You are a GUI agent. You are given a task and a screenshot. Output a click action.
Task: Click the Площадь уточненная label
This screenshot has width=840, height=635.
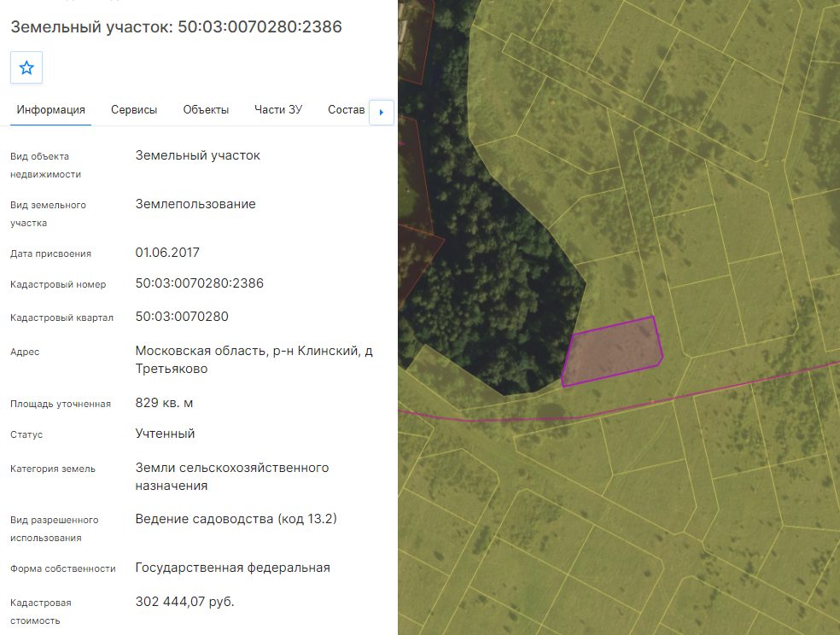pyautogui.click(x=61, y=404)
